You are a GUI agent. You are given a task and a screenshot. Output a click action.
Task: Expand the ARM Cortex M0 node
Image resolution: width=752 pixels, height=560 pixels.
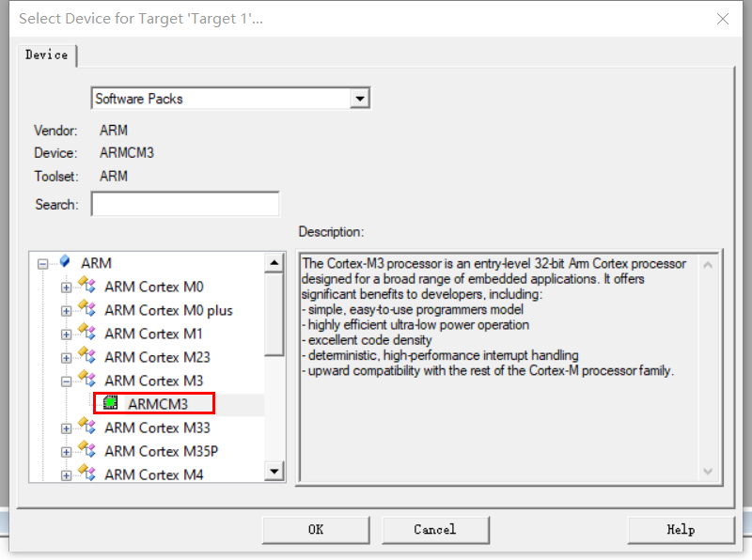[66, 288]
